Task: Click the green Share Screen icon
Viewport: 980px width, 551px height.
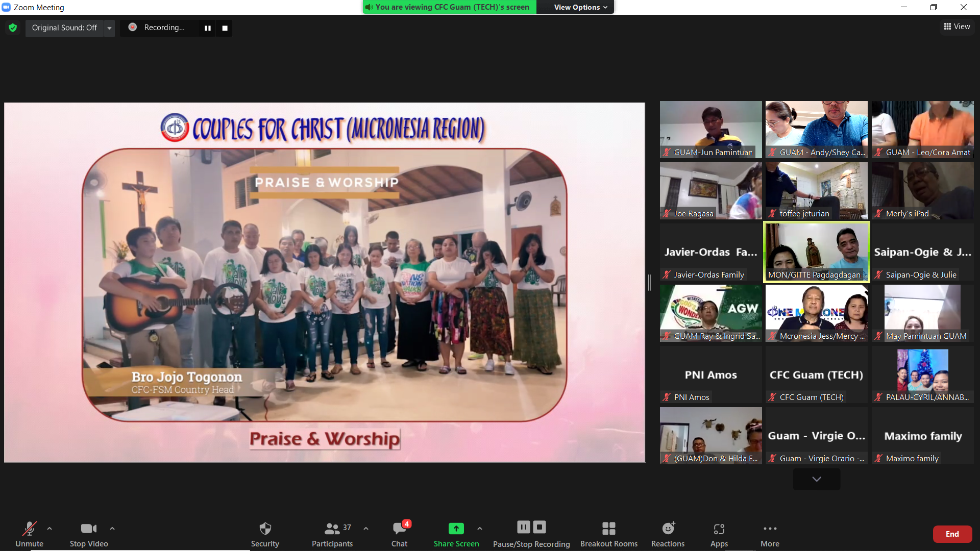Action: click(456, 529)
